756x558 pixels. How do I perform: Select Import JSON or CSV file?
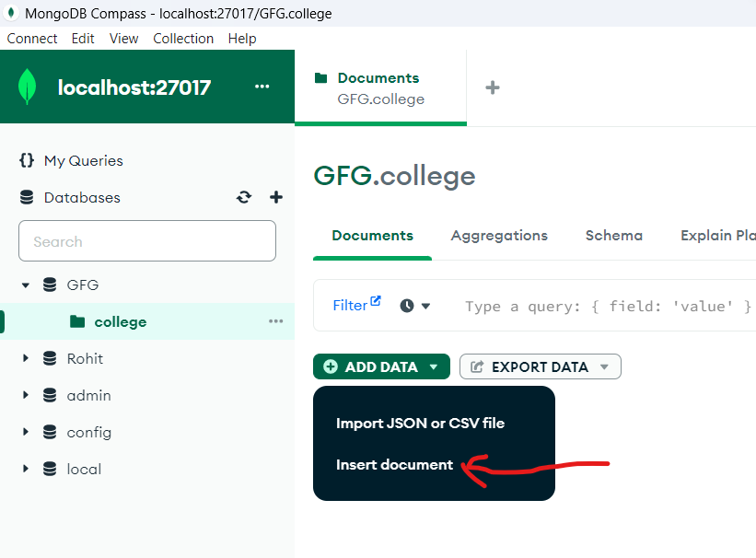tap(420, 424)
